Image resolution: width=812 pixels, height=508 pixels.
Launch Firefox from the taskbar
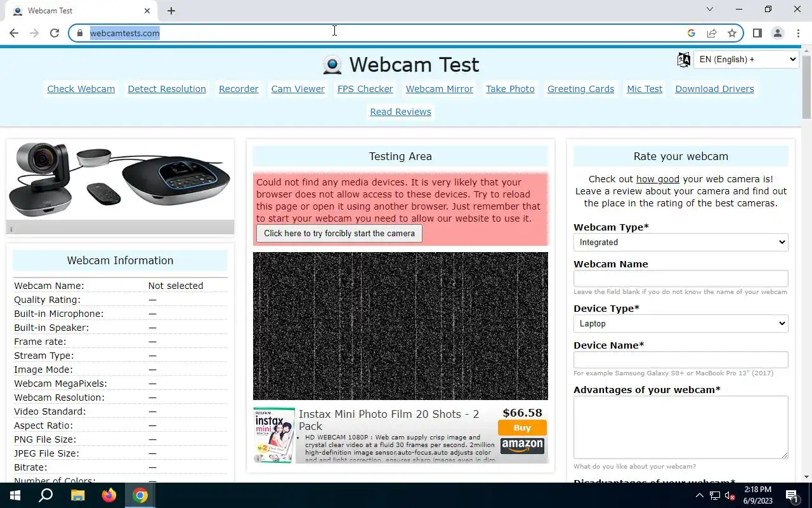point(109,495)
